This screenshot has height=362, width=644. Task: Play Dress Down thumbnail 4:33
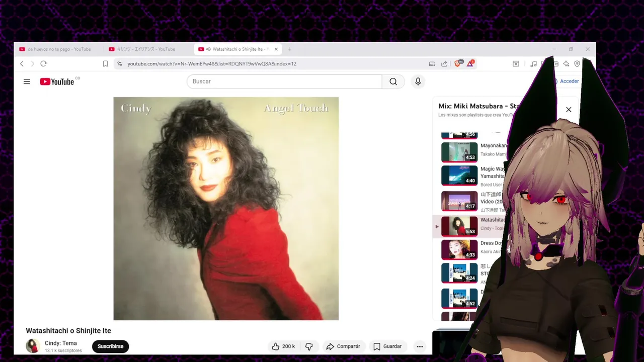459,249
